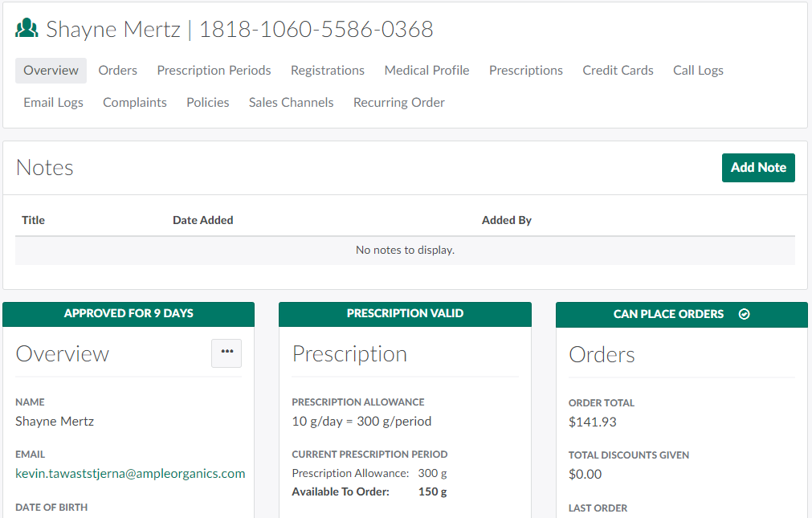Screen dimensions: 812x518
Task: Click the patient email address link
Action: [130, 474]
